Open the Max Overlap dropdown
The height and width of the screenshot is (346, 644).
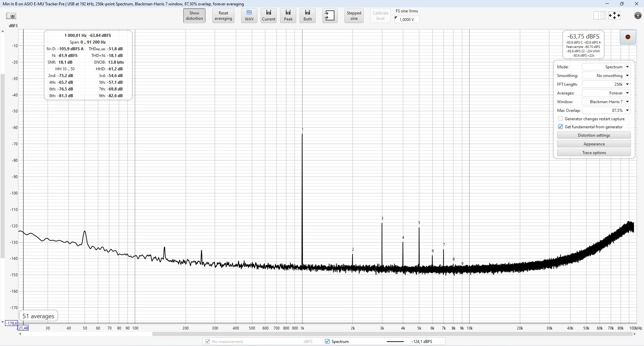tap(606, 110)
